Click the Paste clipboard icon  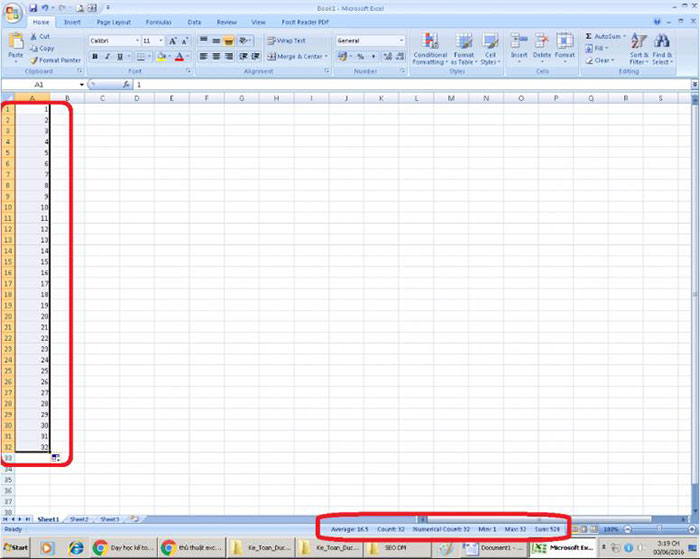click(16, 41)
